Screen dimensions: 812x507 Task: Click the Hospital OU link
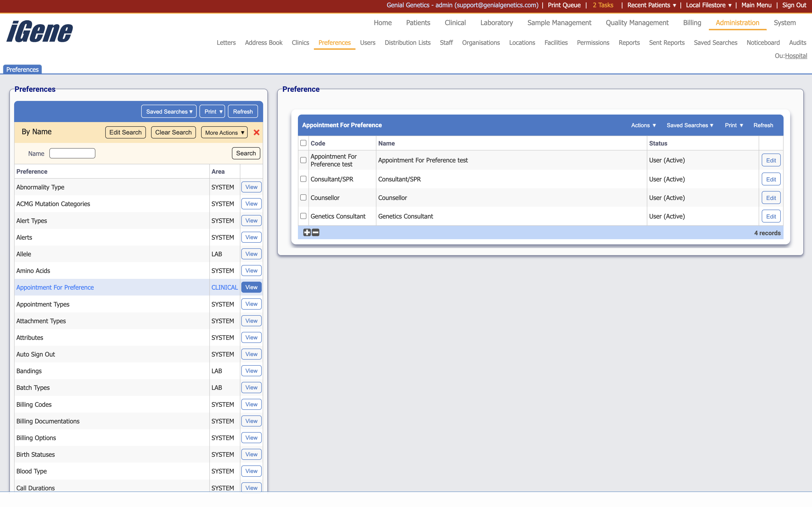[x=796, y=56]
